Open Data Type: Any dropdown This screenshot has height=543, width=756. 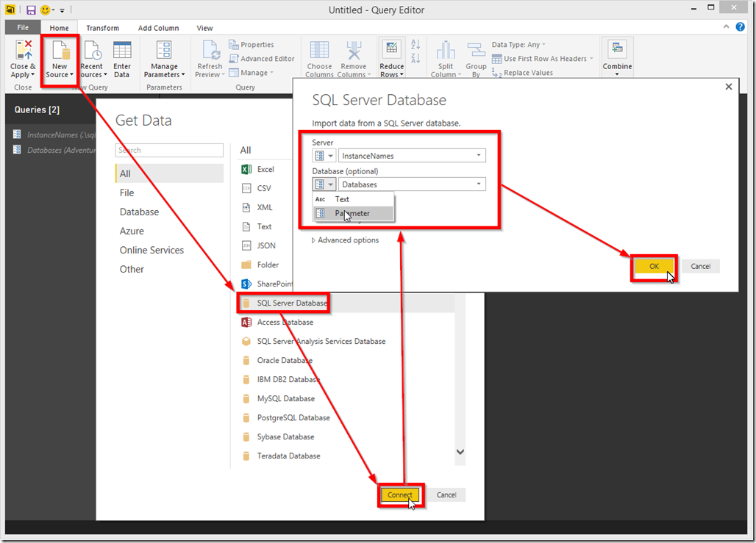518,44
